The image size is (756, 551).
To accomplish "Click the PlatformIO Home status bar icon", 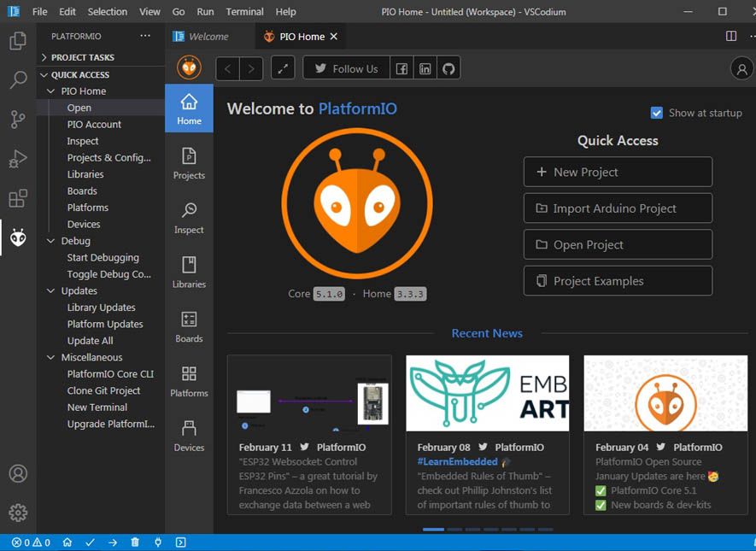I will [67, 542].
